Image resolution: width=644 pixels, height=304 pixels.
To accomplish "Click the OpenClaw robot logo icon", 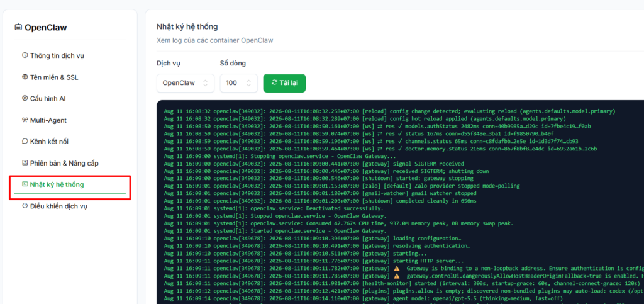I will [x=18, y=28].
